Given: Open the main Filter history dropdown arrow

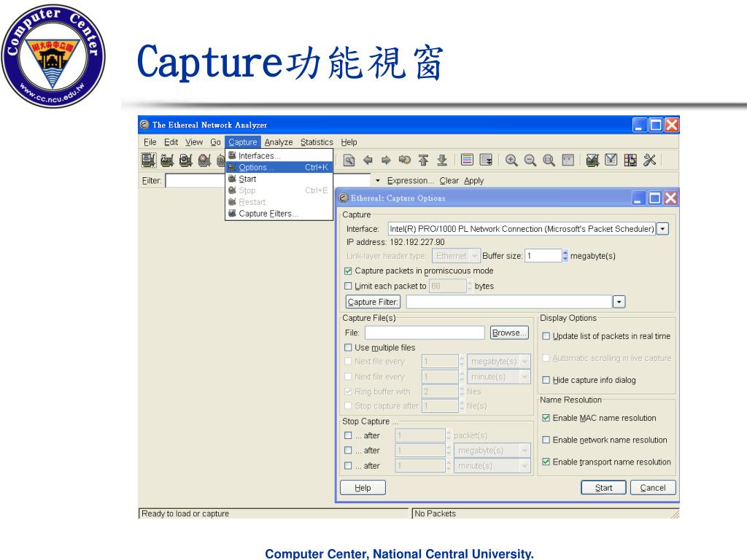Looking at the screenshot, I should [x=377, y=181].
